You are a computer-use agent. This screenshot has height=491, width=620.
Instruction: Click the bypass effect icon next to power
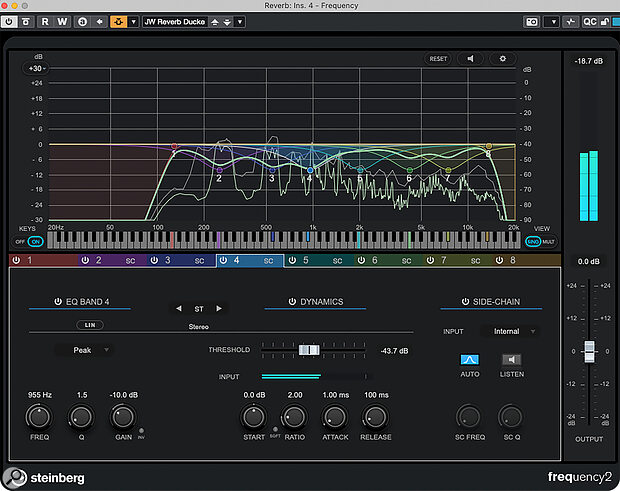(26, 22)
